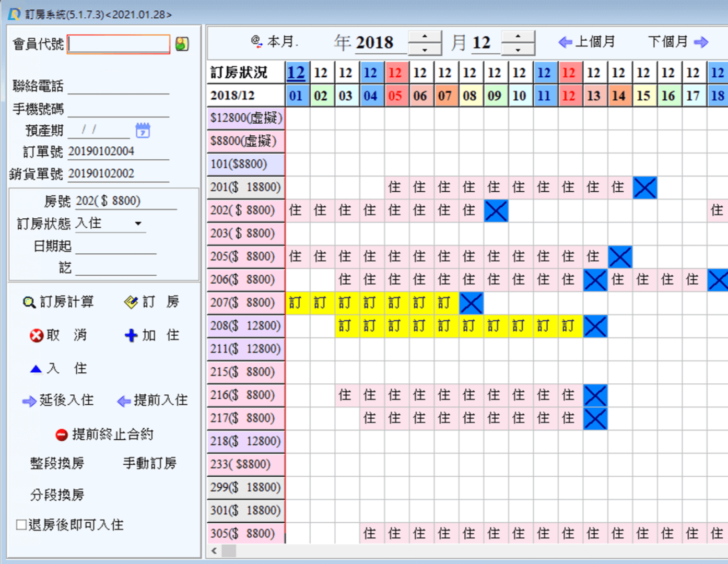Click the 訂 房 booking button
Viewport: 728px width, 564px height.
point(152,302)
